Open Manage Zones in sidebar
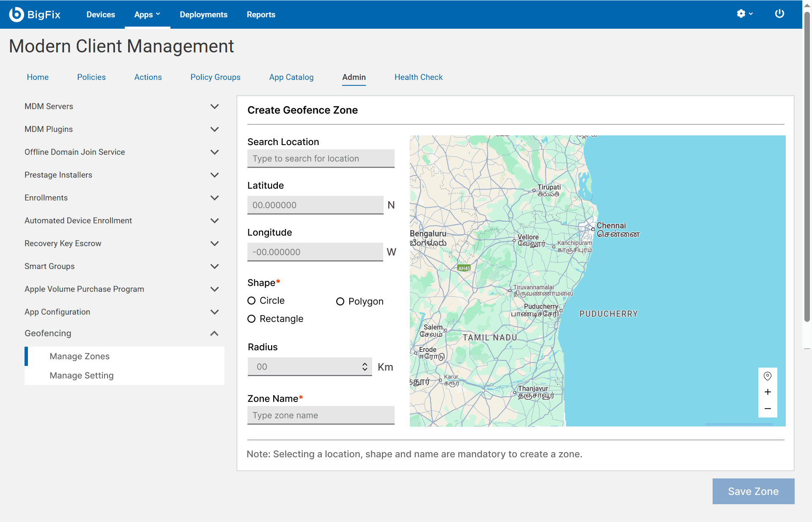Viewport: 812px width, 522px height. [x=80, y=356]
